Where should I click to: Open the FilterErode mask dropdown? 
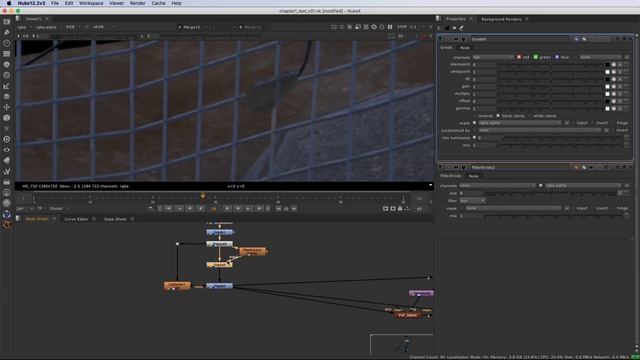point(513,208)
